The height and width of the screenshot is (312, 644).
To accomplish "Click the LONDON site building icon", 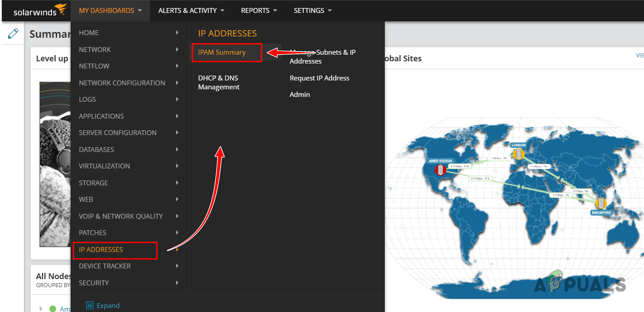I will 518,154.
